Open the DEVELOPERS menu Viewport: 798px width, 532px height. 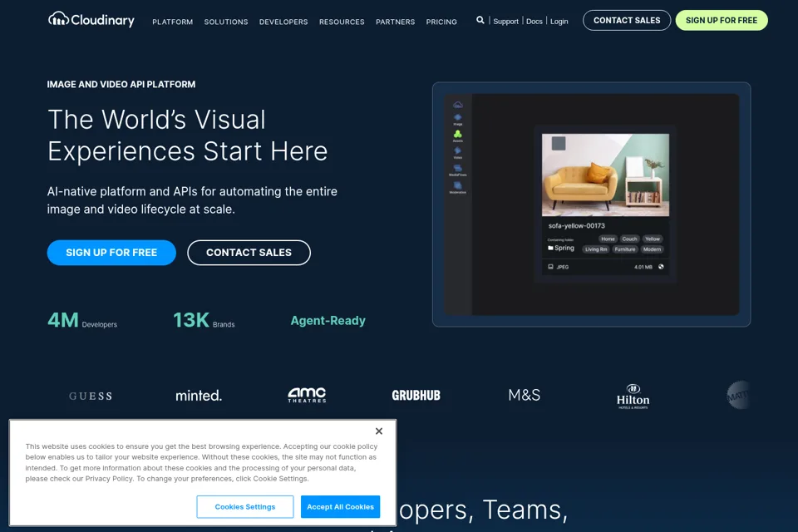(x=283, y=22)
